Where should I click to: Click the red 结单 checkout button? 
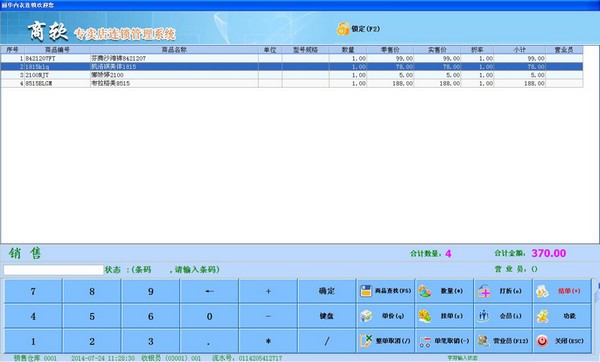click(x=562, y=291)
